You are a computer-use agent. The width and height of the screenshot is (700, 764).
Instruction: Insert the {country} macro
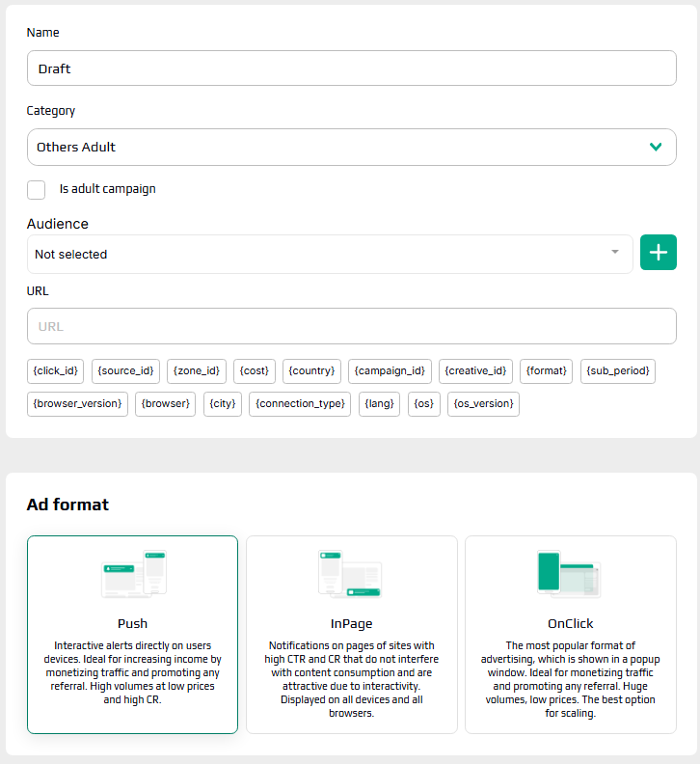(311, 371)
